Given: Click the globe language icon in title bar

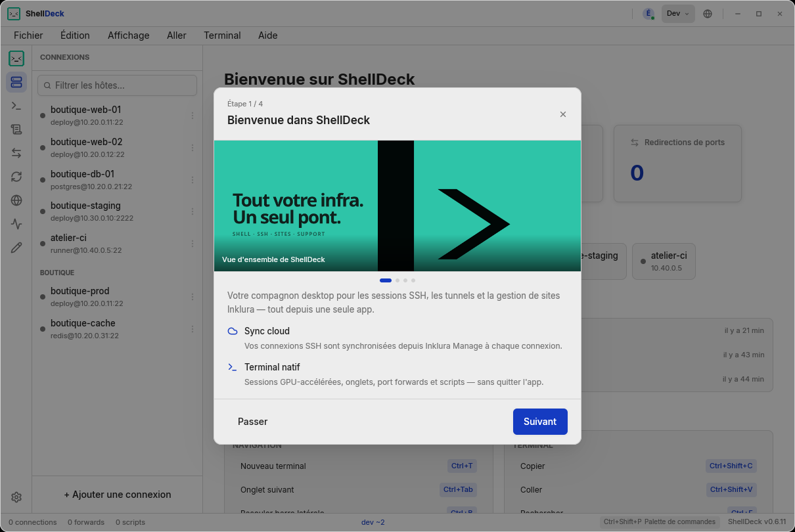Looking at the screenshot, I should [708, 14].
